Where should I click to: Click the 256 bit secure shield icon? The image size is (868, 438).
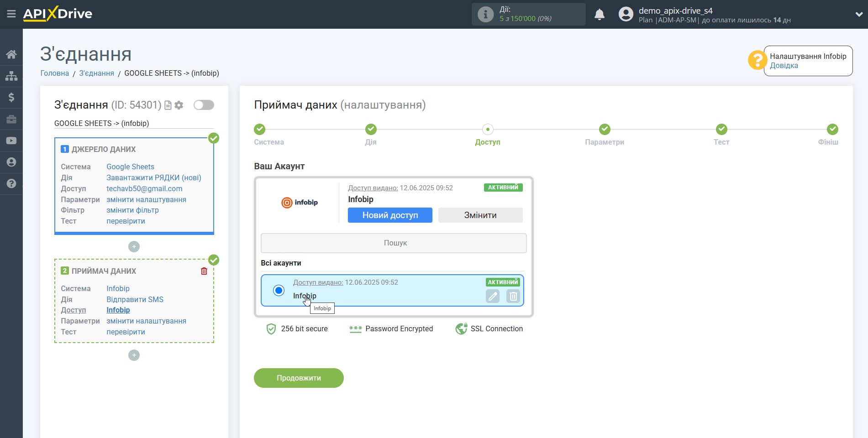(x=271, y=329)
